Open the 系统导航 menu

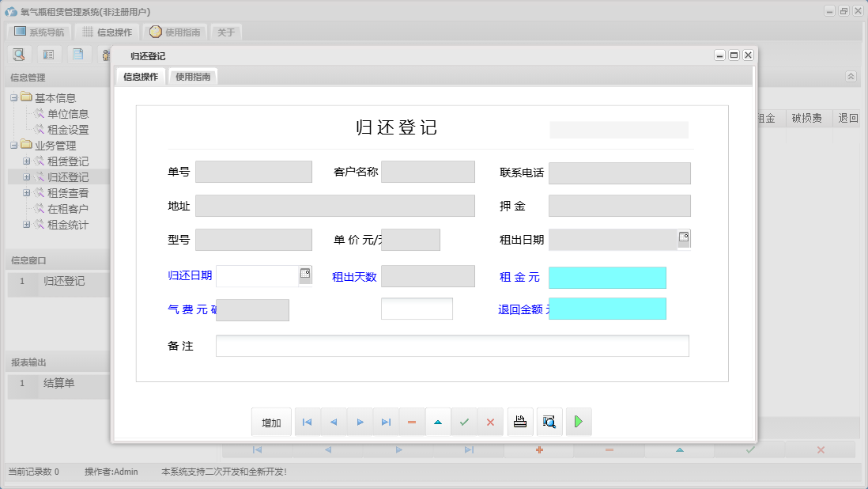click(38, 32)
